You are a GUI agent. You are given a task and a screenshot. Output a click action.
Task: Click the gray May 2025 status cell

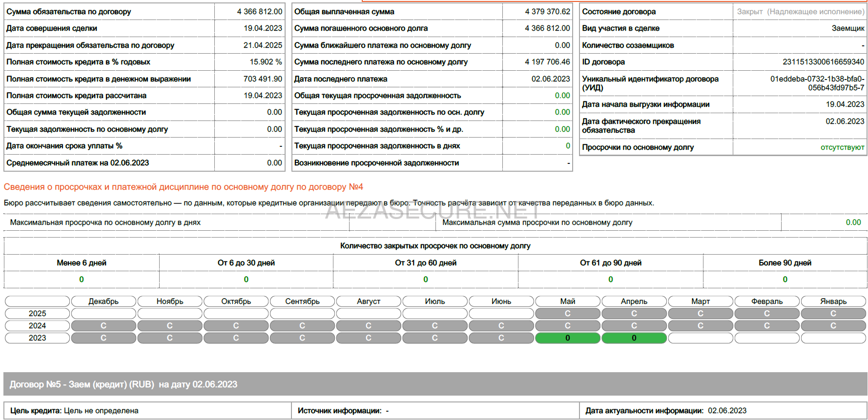[x=568, y=314]
